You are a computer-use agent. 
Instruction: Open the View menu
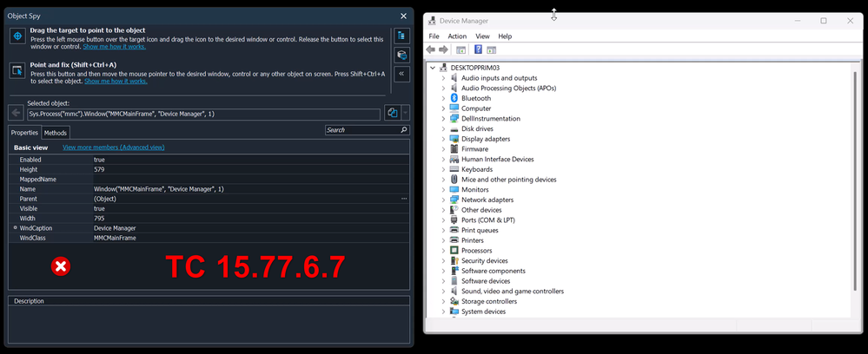(482, 36)
